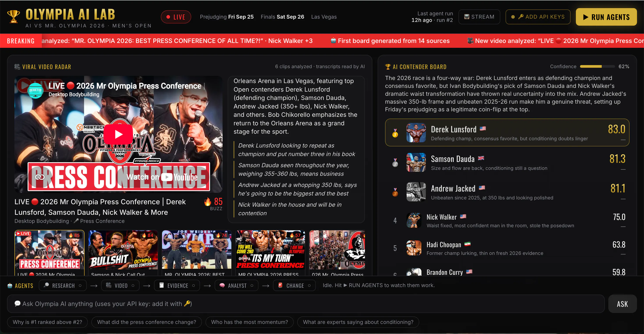
Task: Click the gold trophy logo icon
Action: [14, 16]
